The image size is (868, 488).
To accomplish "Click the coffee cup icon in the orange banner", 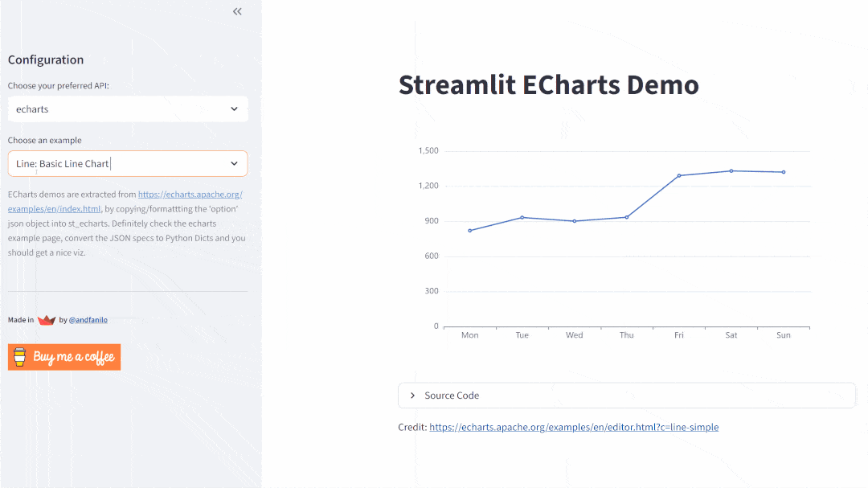I will [x=18, y=357].
